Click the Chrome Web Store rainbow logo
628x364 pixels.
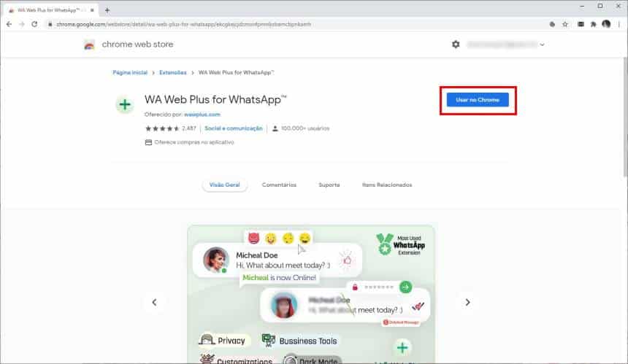89,44
